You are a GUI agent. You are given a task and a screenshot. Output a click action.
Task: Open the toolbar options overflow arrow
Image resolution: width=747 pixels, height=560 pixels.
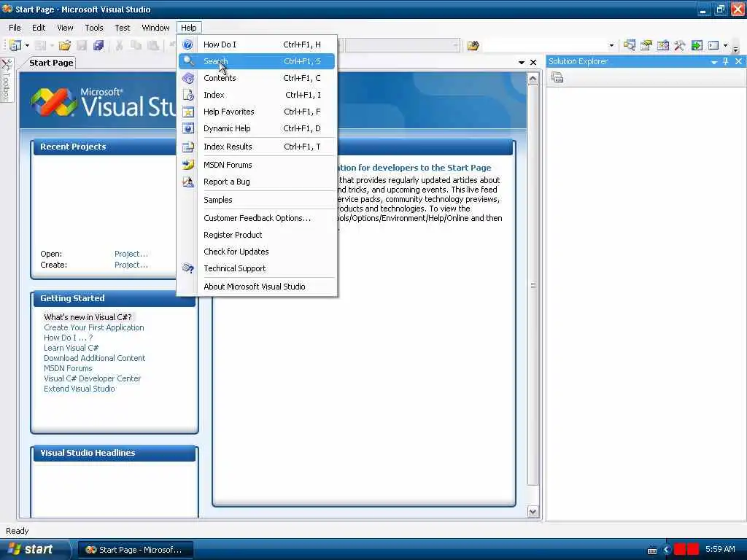click(x=736, y=49)
